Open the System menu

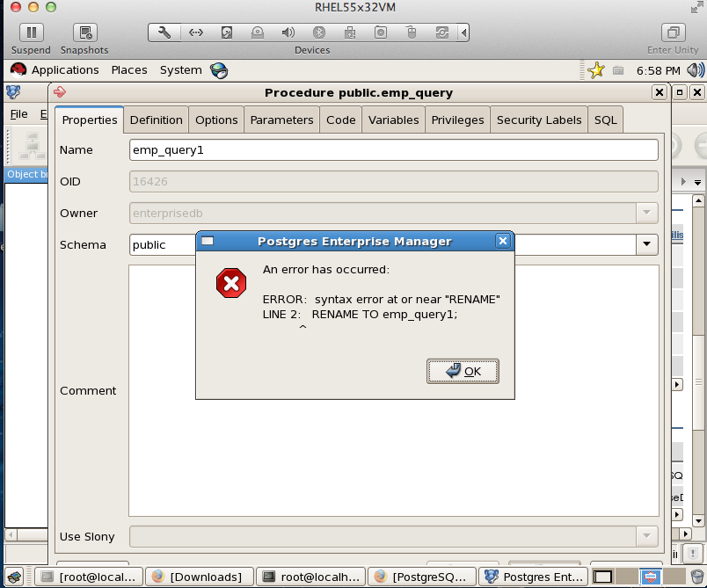(180, 70)
